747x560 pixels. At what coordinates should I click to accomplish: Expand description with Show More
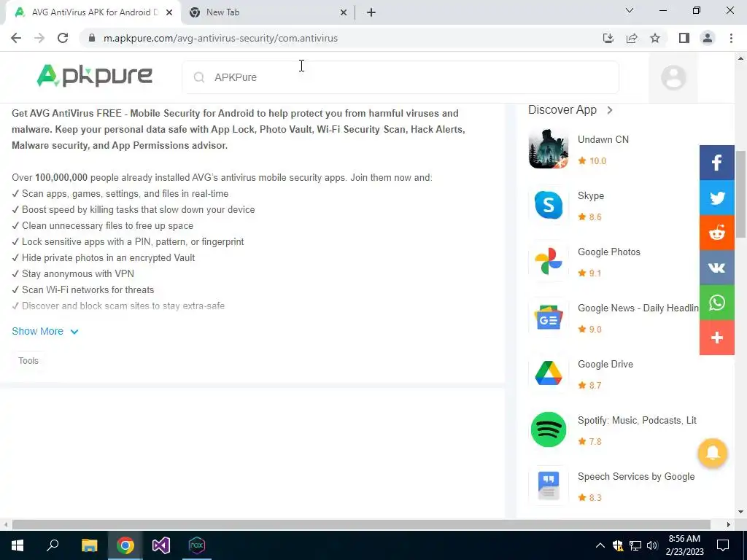click(x=44, y=332)
